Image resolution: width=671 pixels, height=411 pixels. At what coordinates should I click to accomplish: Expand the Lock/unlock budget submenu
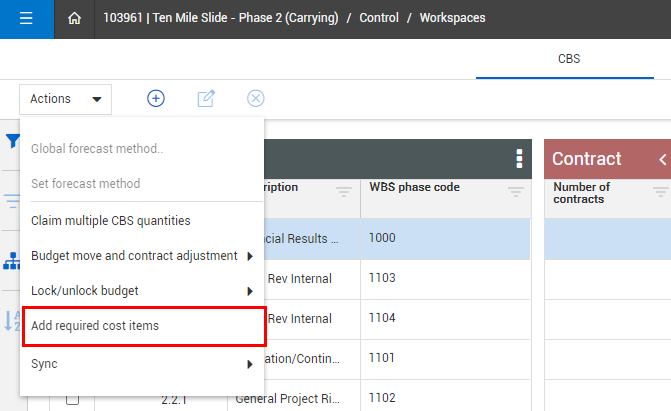141,291
